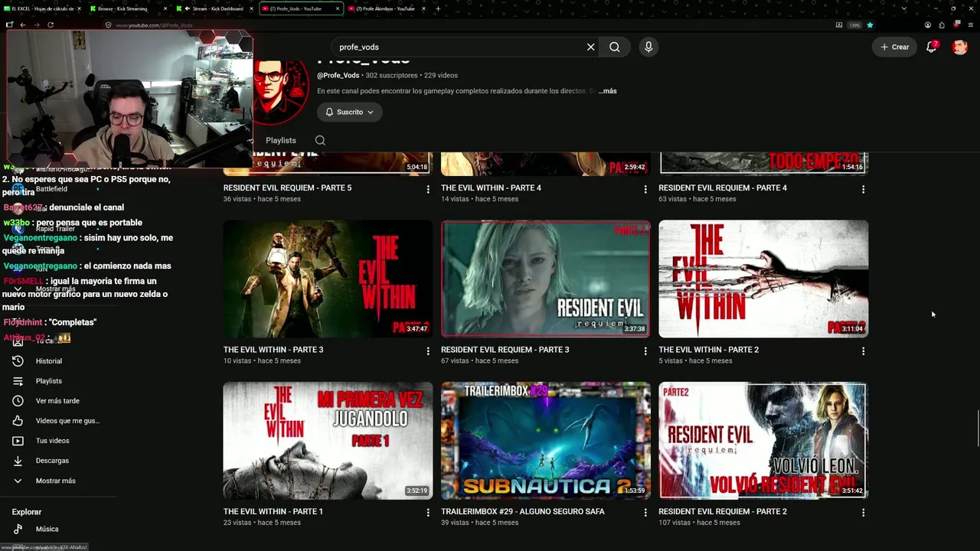980x551 pixels.
Task: Reload the page in the browser
Action: pos(51,24)
